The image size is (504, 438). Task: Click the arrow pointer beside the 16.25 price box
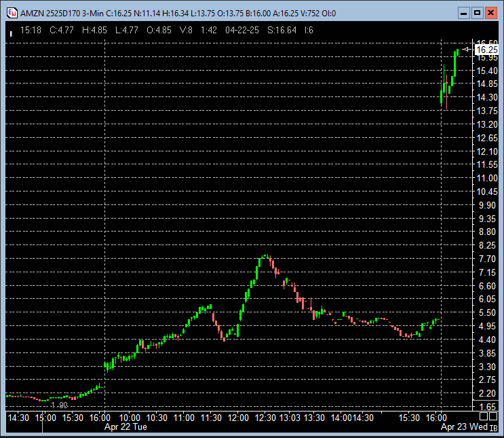point(467,50)
